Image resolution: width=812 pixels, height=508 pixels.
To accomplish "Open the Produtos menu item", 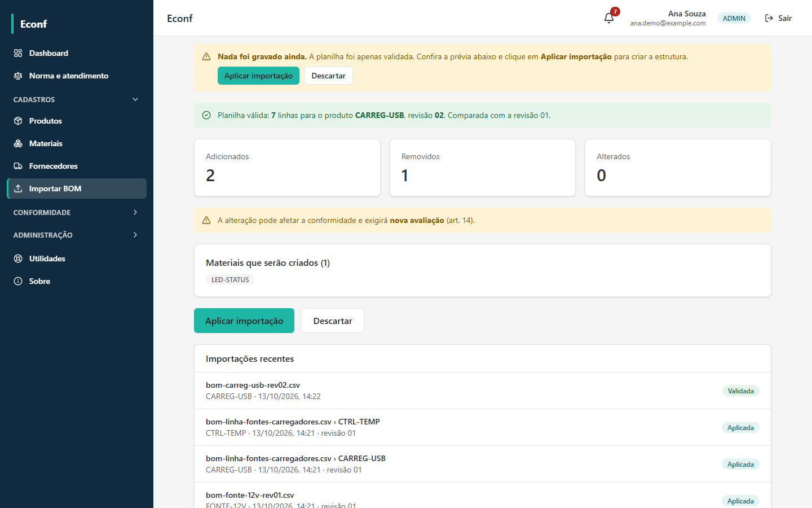I will pyautogui.click(x=77, y=121).
